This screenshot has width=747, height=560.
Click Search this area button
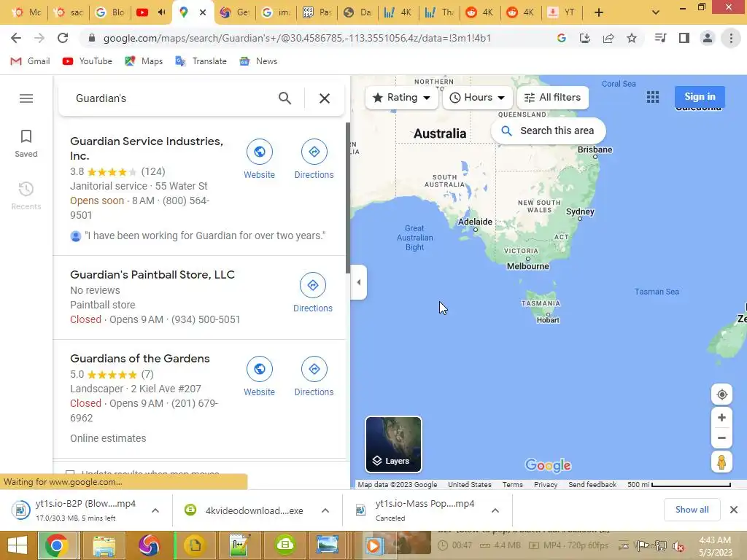point(548,131)
